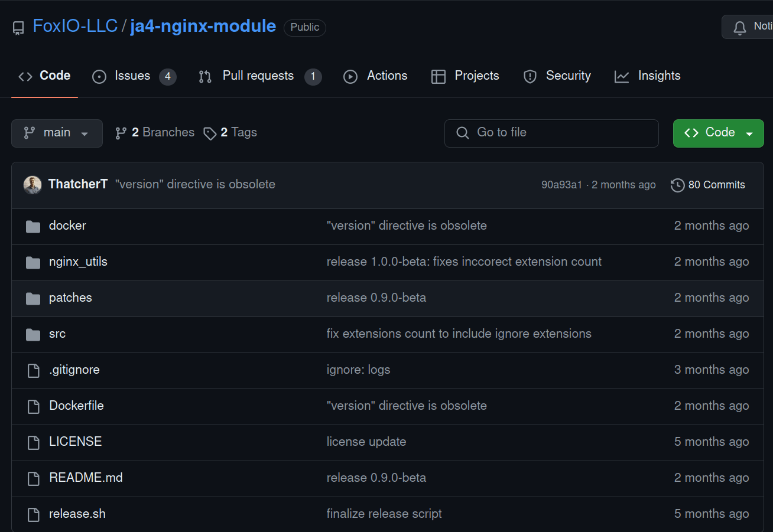Click '5 months ago' in LICENSE row
This screenshot has height=532, width=773.
(712, 442)
